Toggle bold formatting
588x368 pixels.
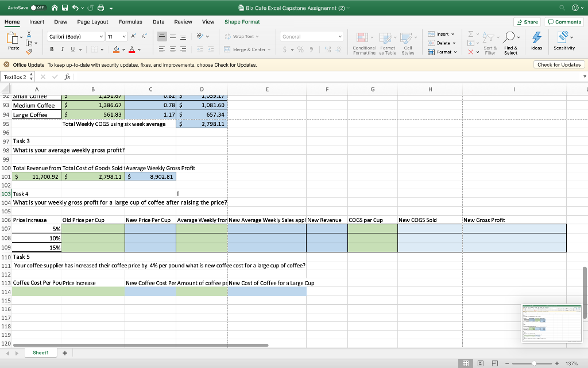coord(52,49)
